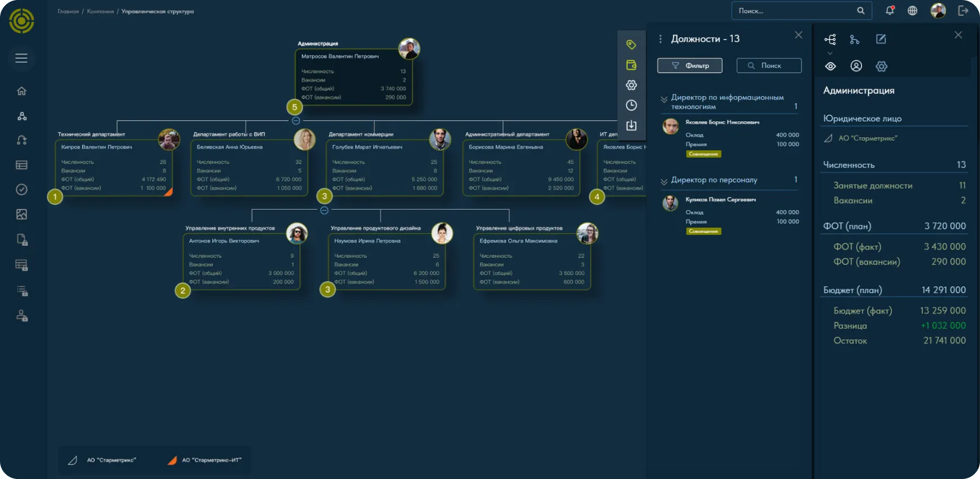The height and width of the screenshot is (479, 980).
Task: Click the download export icon in the chart toolbar
Action: (x=631, y=125)
